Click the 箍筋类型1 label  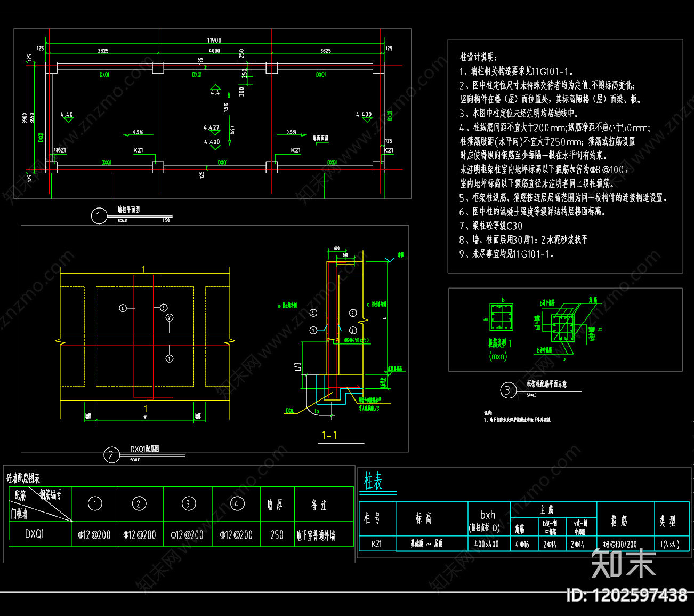(499, 343)
